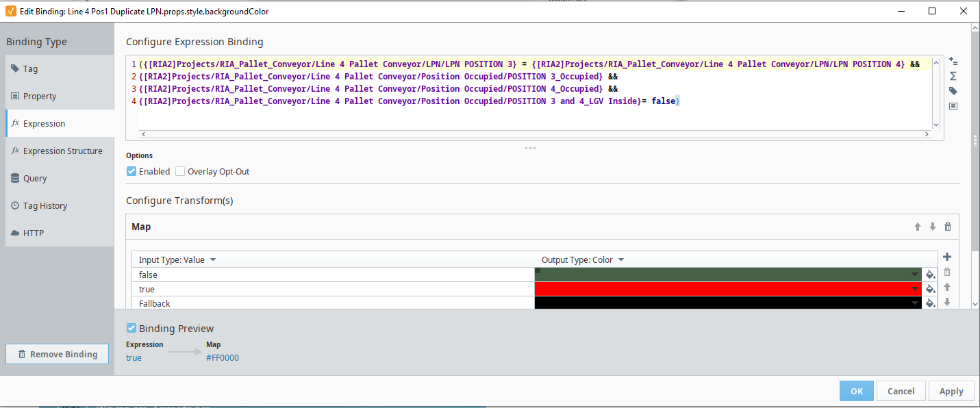
Task: Delete the Map transform trash icon
Action: (x=948, y=227)
